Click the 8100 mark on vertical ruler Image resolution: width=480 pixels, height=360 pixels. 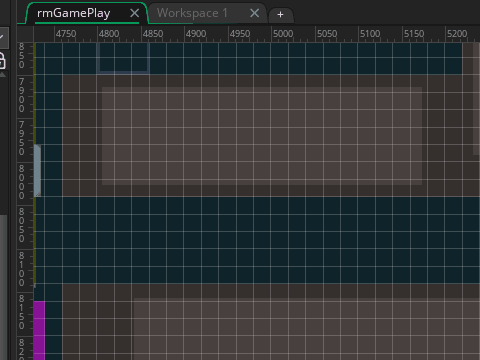[21, 269]
